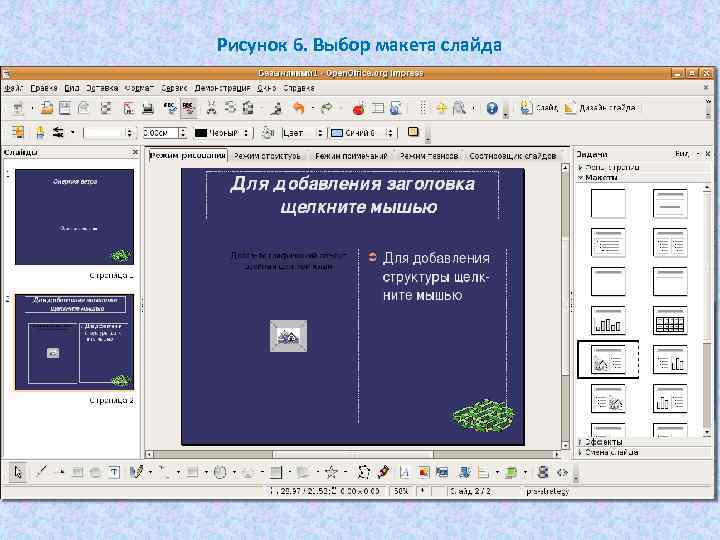Open the Правка menu

click(44, 88)
